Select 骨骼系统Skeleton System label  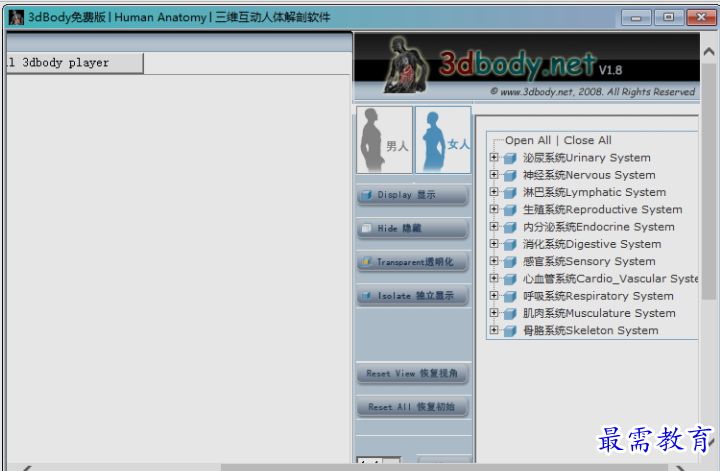coord(591,331)
